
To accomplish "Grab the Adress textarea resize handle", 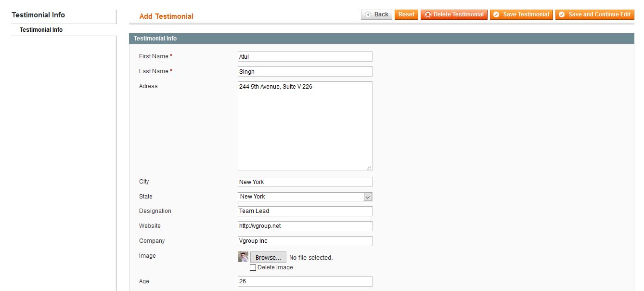I will tap(369, 168).
